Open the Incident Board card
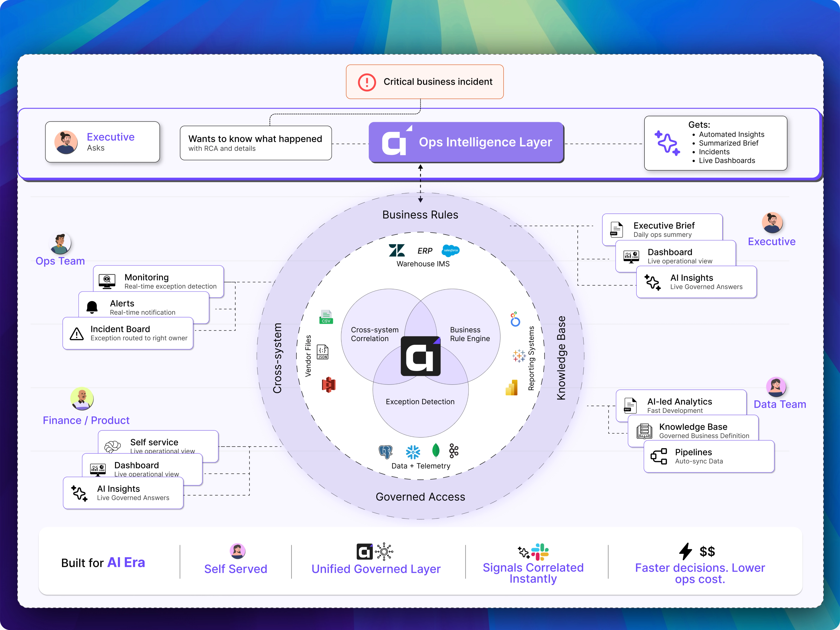This screenshot has height=630, width=840. (128, 333)
